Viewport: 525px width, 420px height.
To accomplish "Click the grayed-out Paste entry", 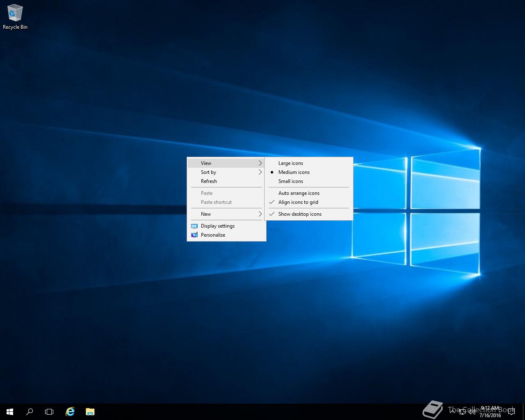I will (x=226, y=193).
